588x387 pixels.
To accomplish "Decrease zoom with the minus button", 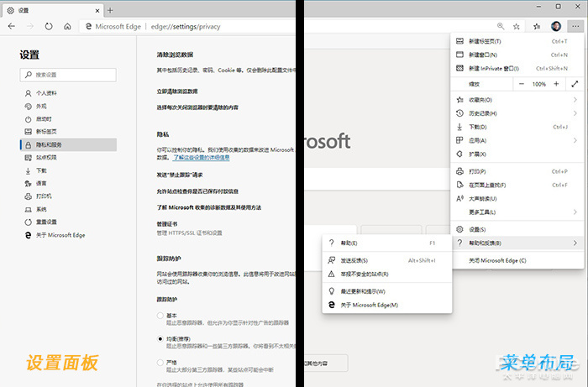I will coord(522,84).
